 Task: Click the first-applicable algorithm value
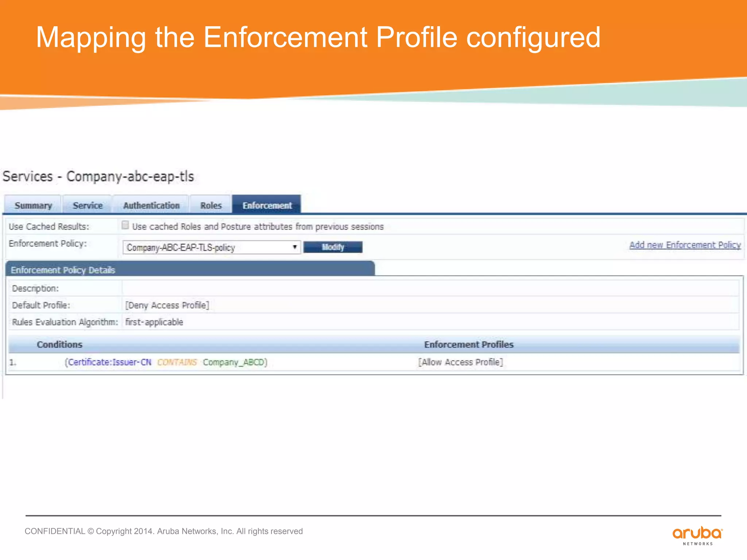pyautogui.click(x=154, y=322)
